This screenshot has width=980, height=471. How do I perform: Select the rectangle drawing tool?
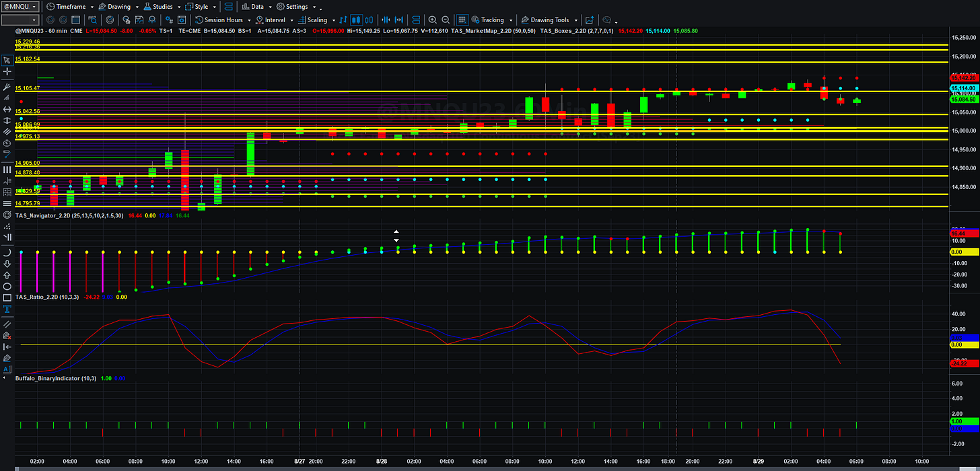tap(7, 298)
